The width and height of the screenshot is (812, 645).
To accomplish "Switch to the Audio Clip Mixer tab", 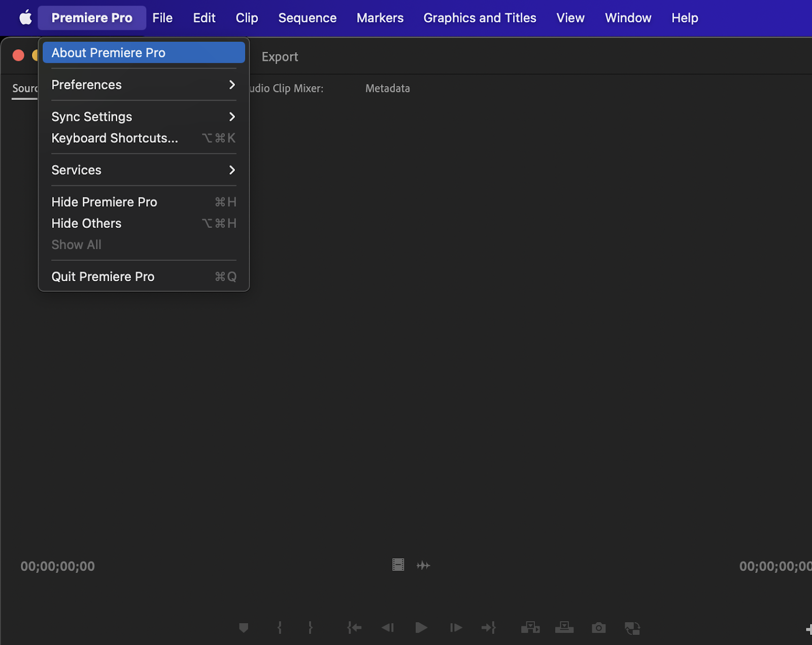I will click(x=286, y=88).
